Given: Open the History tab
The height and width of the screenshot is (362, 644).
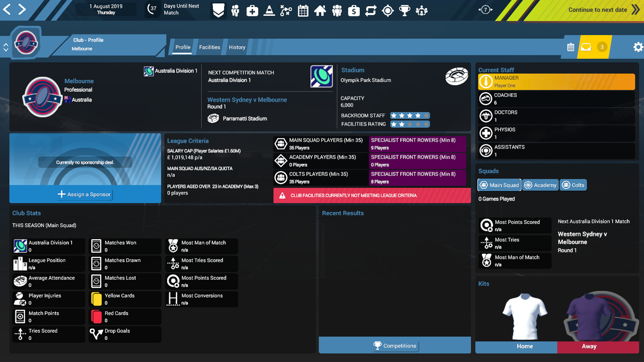Looking at the screenshot, I should [237, 47].
